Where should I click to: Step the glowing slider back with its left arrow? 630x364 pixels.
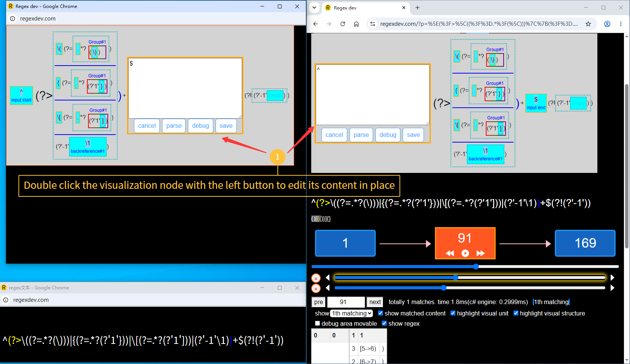328,278
